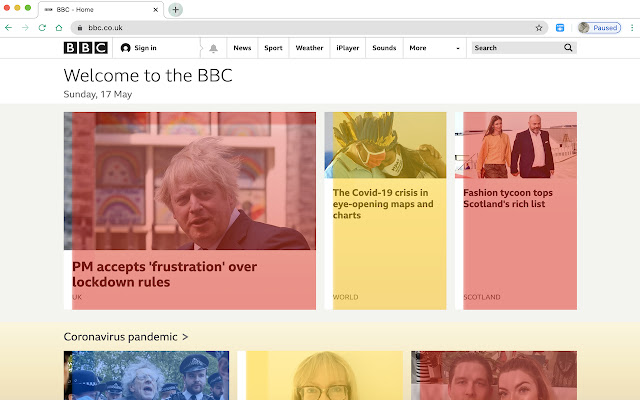The width and height of the screenshot is (640, 400).
Task: Open the Chrome three-dot menu
Action: point(632,28)
